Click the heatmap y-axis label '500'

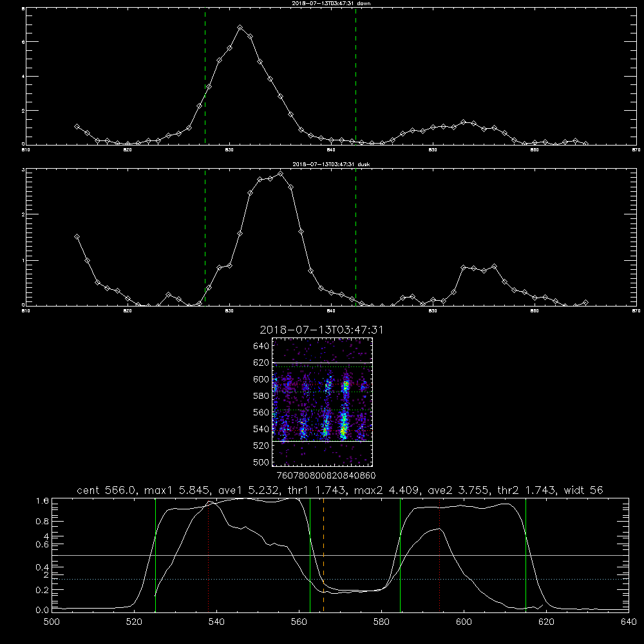261,462
